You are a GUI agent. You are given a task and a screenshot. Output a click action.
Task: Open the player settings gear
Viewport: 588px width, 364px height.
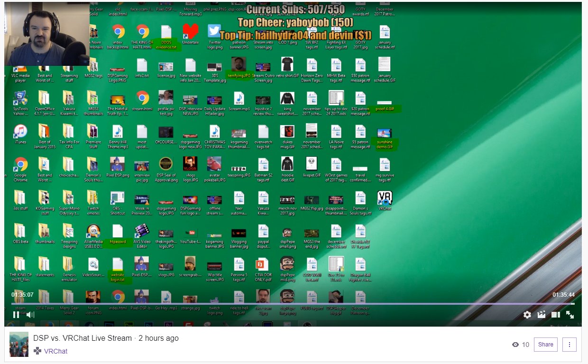pos(527,315)
